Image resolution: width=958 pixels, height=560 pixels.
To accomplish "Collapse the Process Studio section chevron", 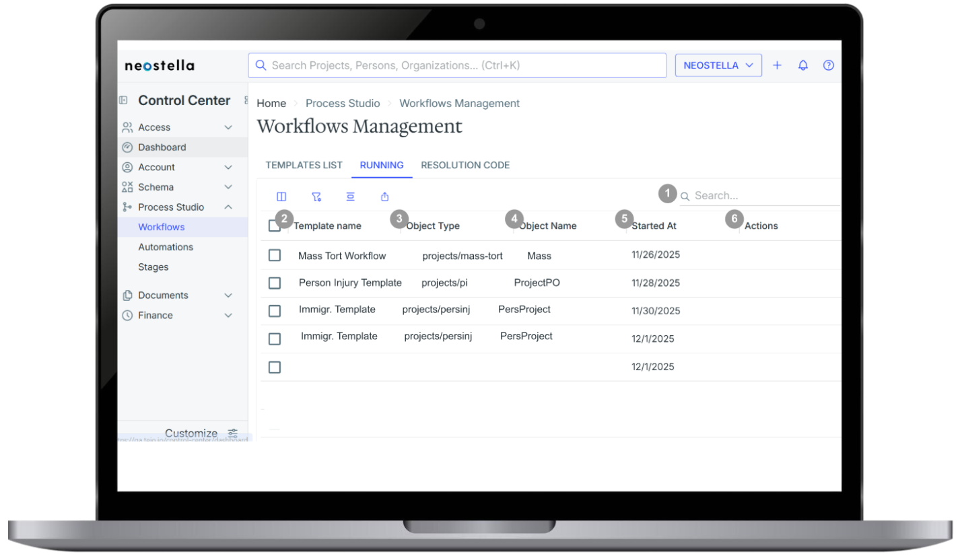I will pyautogui.click(x=228, y=207).
